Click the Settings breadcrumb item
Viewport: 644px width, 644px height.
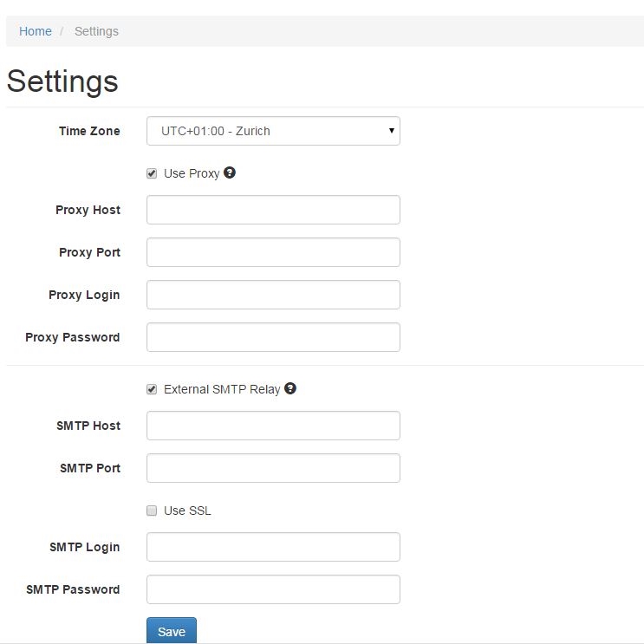(96, 31)
